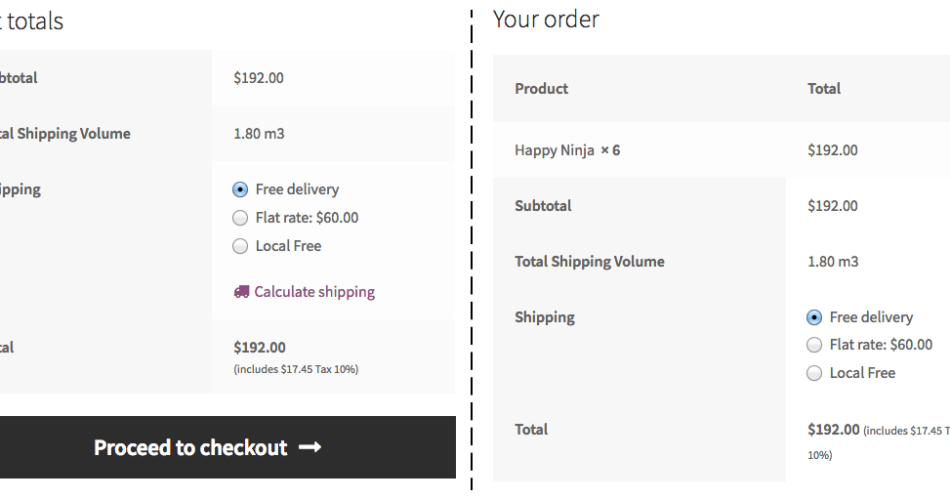
Task: Click the Shipping label in Your order
Action: pos(544,318)
